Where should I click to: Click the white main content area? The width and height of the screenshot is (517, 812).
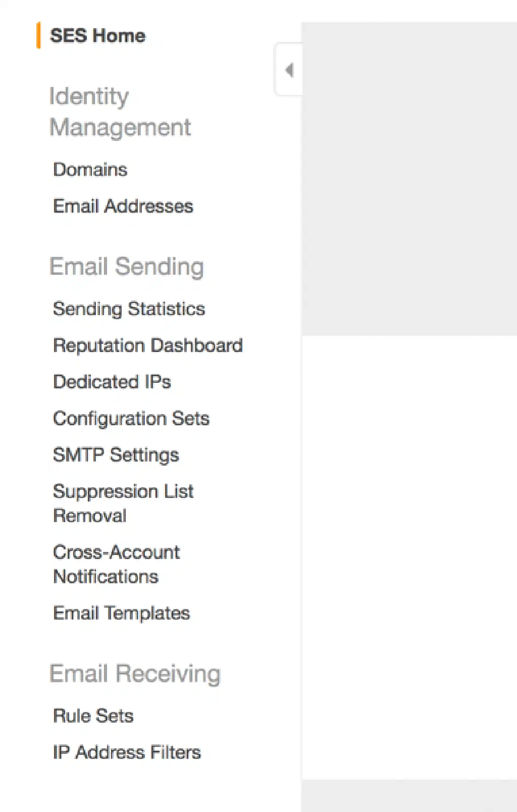point(409,555)
